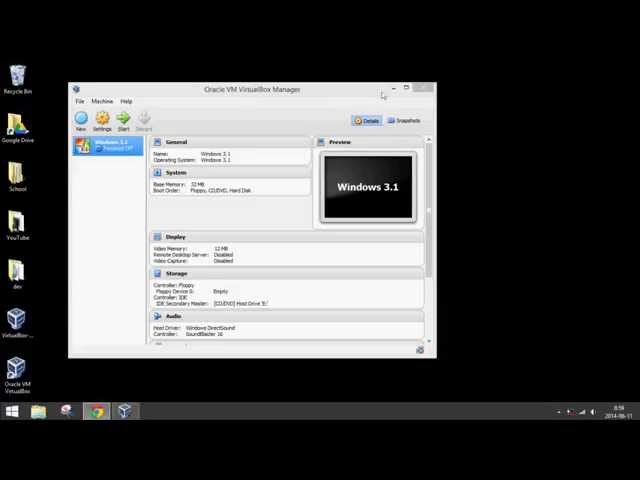The height and width of the screenshot is (480, 640).
Task: Select the VirtualBox shortcut above Oracle VM icon
Action: 17,323
